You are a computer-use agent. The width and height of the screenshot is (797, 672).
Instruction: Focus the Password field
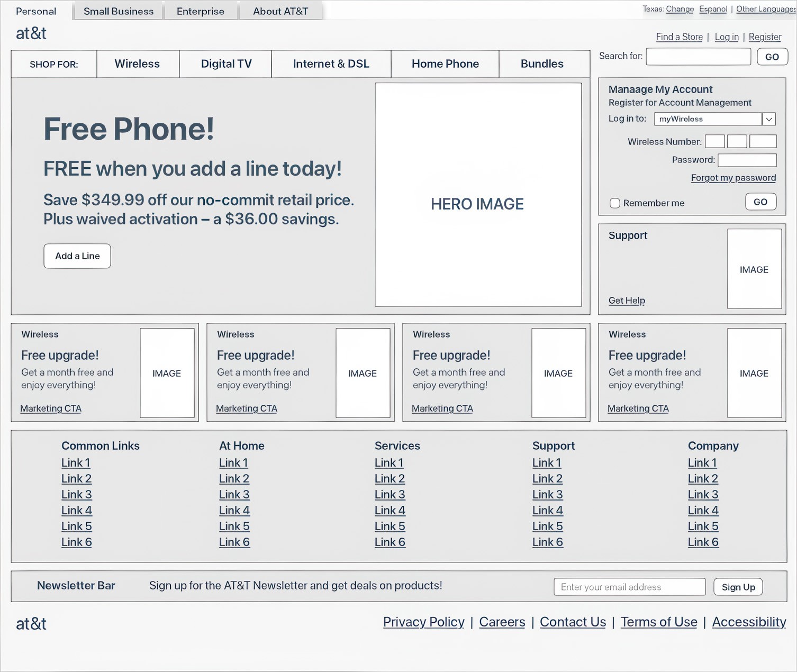click(747, 160)
